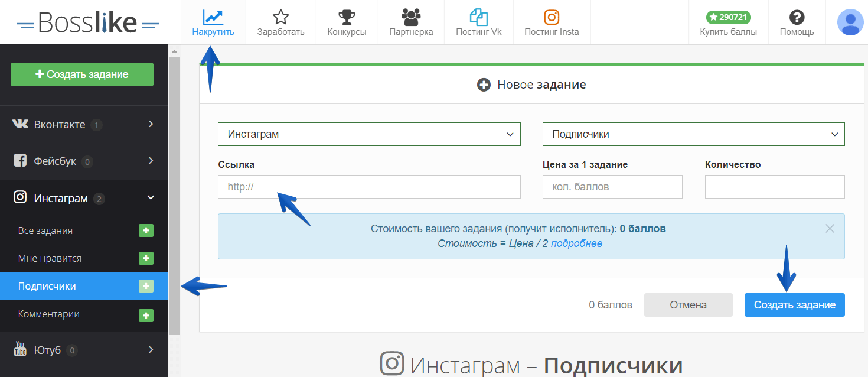Click the plus circle beside Новое задание
868x377 pixels.
(x=484, y=85)
